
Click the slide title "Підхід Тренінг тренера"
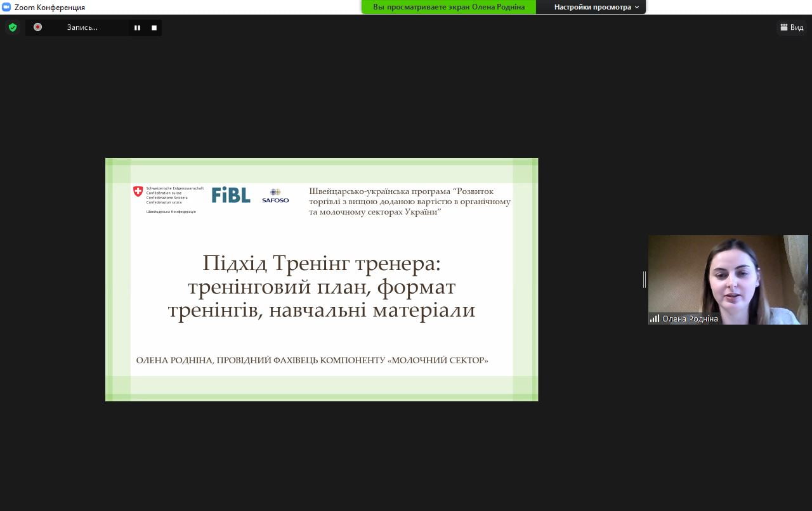(321, 262)
